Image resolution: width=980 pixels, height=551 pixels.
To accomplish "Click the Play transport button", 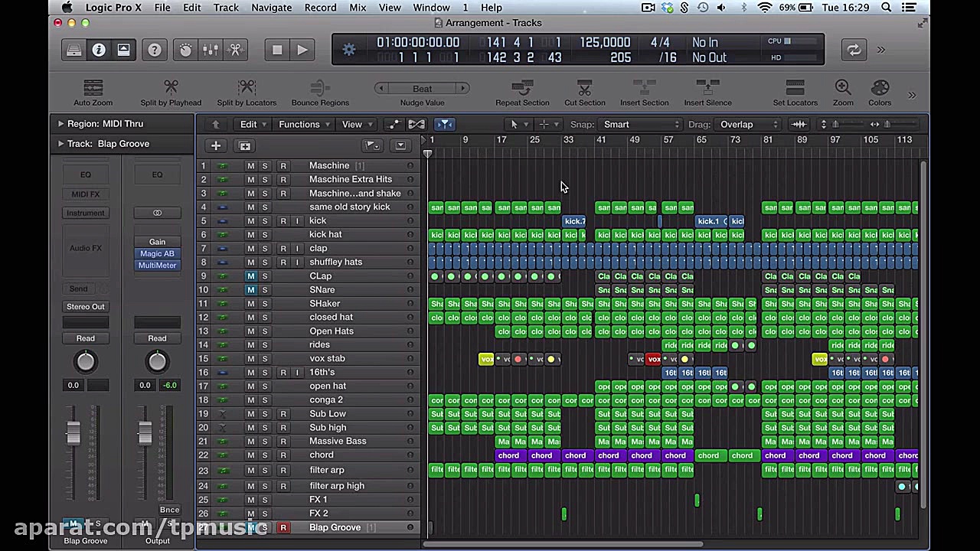I will [x=302, y=51].
